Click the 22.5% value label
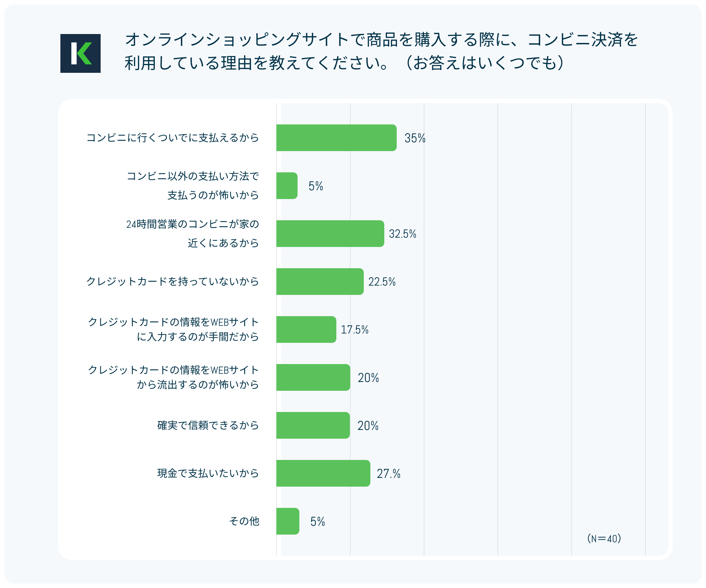The height and width of the screenshot is (588, 706). pos(382,282)
